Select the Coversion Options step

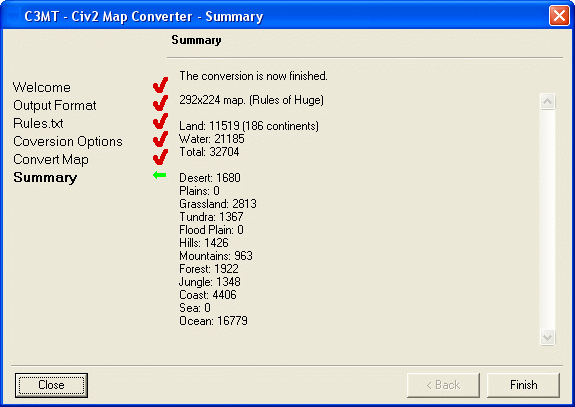click(68, 142)
